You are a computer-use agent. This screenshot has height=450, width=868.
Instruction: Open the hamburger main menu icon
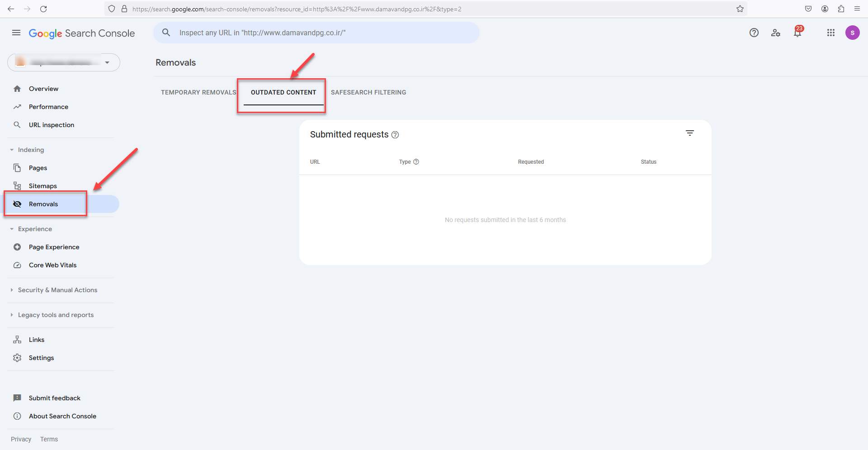click(x=16, y=33)
